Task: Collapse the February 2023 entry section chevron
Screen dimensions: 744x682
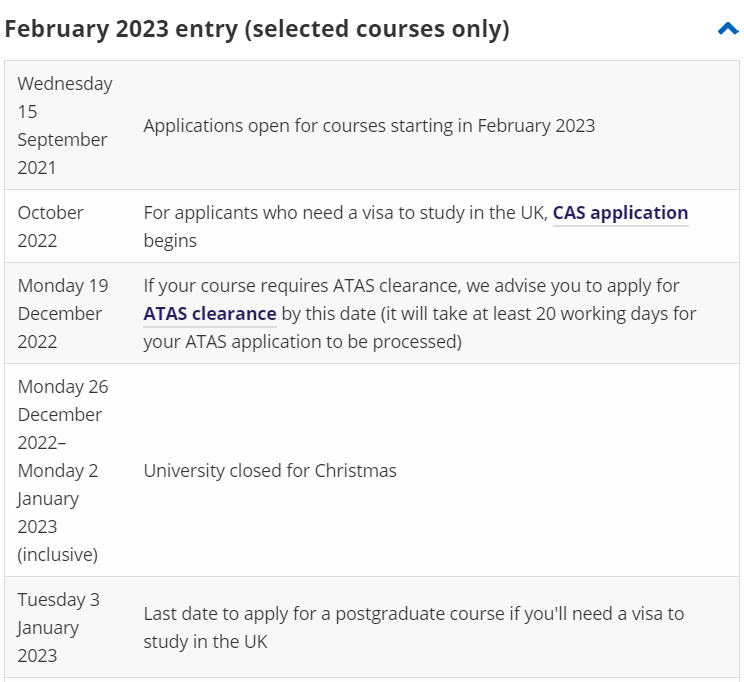Action: click(x=727, y=29)
